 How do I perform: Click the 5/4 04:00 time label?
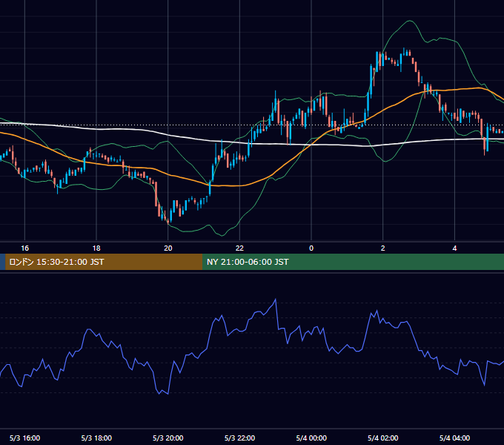tap(455, 438)
